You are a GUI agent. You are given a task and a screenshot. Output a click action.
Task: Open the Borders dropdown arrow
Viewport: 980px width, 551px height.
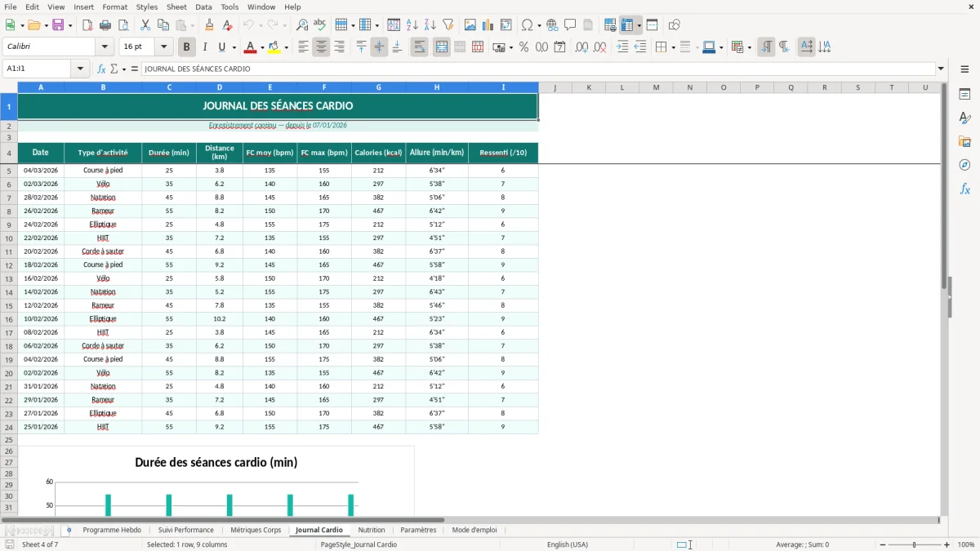[672, 47]
